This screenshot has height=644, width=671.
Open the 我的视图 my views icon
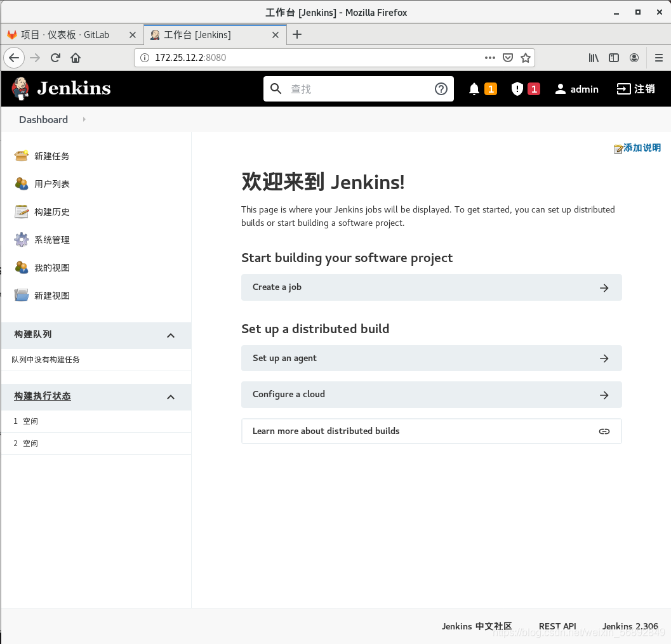click(x=22, y=267)
